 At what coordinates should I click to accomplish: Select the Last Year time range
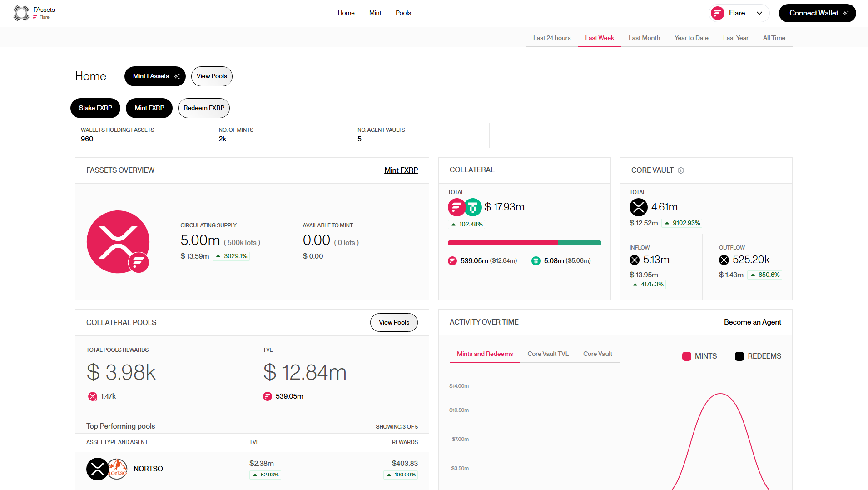pos(736,38)
